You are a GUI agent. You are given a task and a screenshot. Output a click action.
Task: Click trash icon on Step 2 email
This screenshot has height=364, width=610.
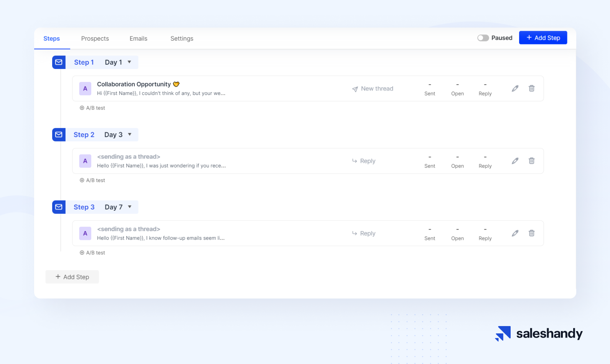point(531,161)
